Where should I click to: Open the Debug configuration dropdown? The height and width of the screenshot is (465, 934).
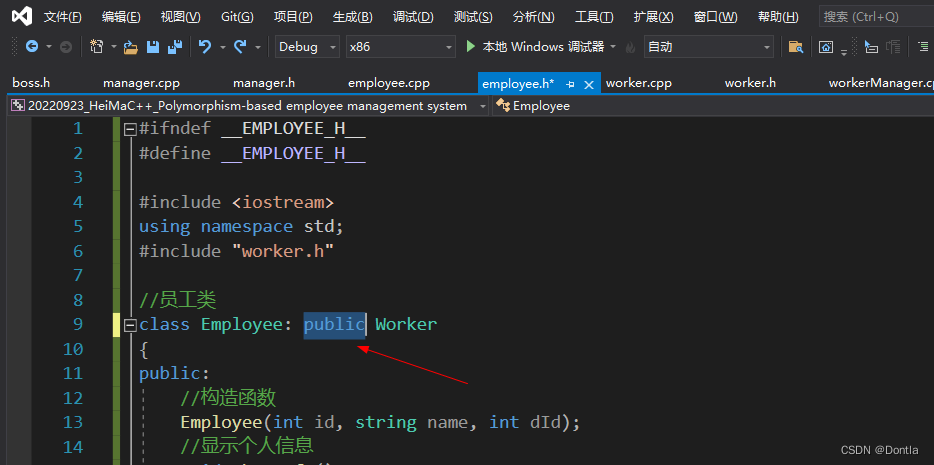click(x=307, y=46)
